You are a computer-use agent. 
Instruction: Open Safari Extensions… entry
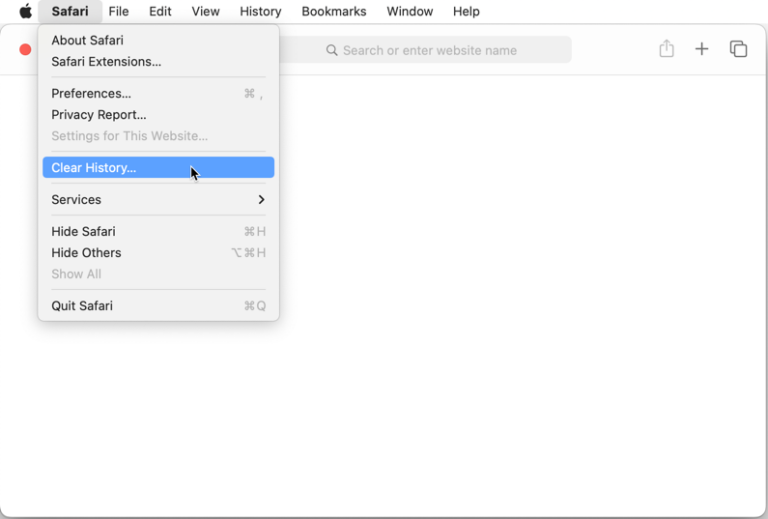[106, 61]
